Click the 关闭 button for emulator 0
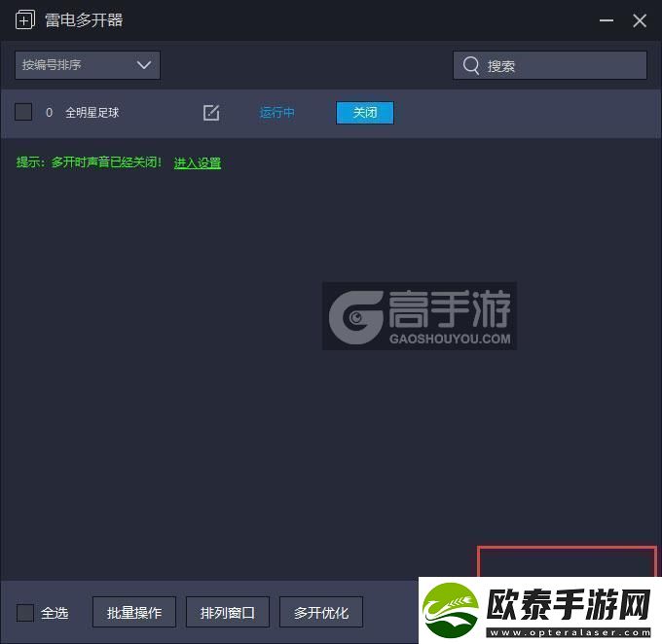Image resolution: width=662 pixels, height=644 pixels. 365,113
